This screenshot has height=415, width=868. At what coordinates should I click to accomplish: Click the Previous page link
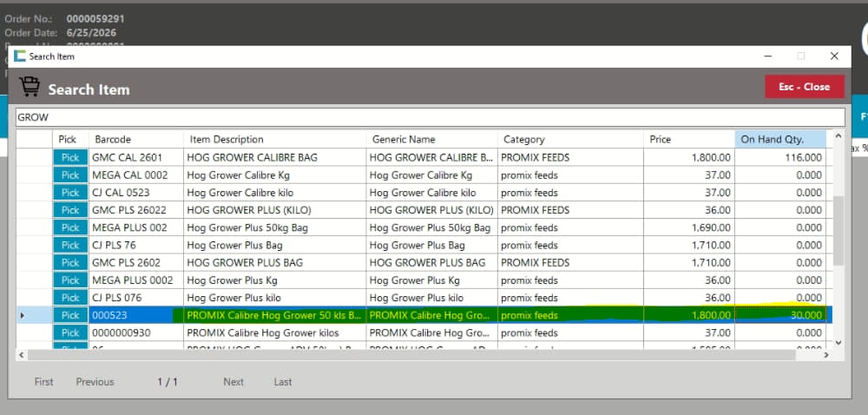pyautogui.click(x=95, y=382)
